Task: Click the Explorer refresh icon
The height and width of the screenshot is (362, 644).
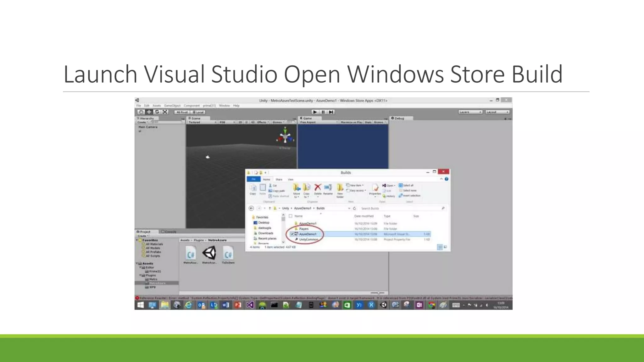Action: click(x=354, y=208)
